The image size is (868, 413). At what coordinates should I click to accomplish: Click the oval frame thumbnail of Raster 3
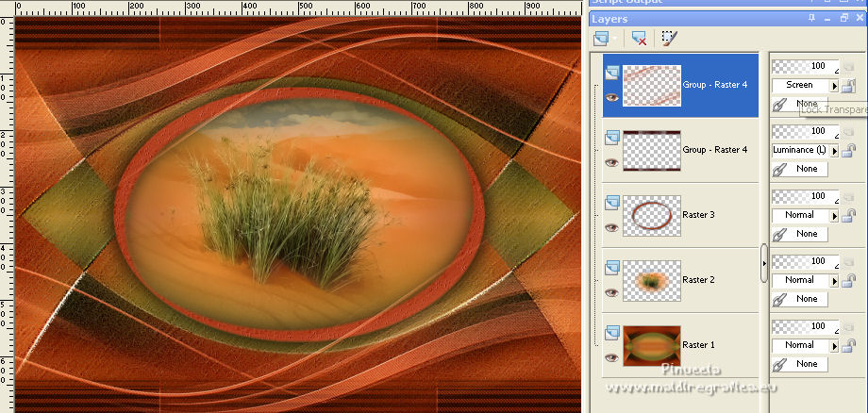click(652, 216)
